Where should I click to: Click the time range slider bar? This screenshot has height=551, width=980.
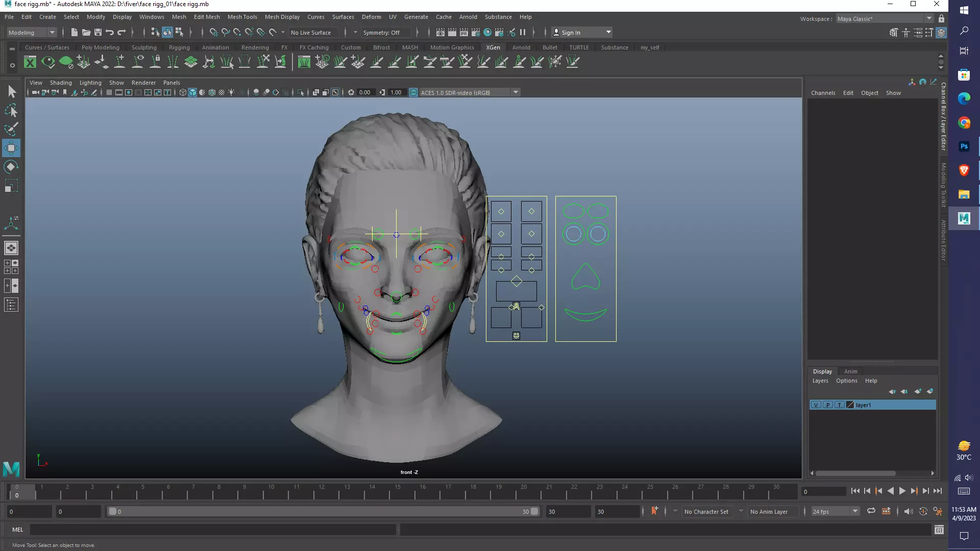click(x=322, y=511)
